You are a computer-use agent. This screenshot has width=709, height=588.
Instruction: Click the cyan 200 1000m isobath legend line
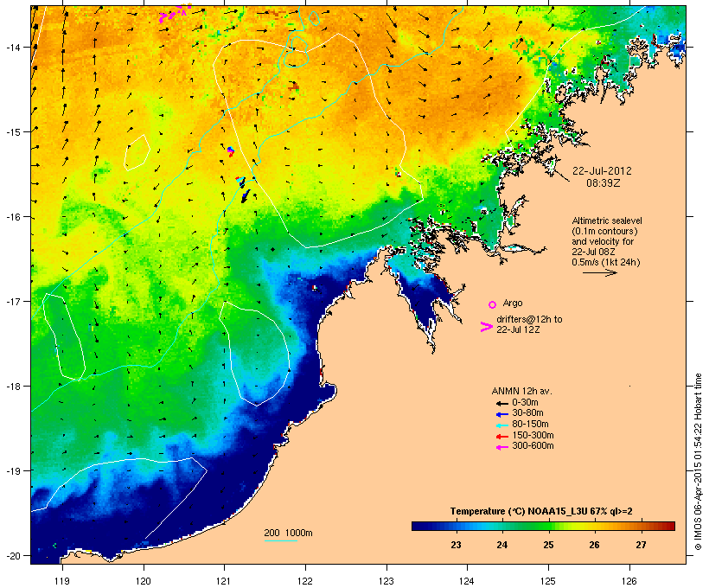coord(280,540)
